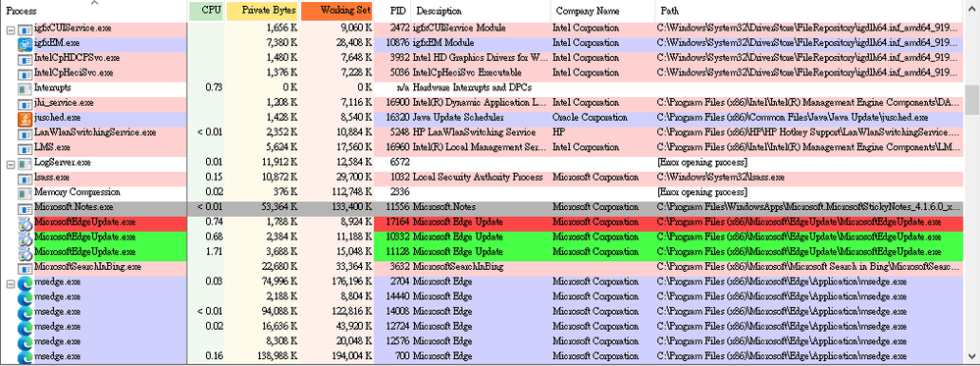Click the LogServer.exe process icon
Viewport: 980px width, 366px height.
point(25,163)
